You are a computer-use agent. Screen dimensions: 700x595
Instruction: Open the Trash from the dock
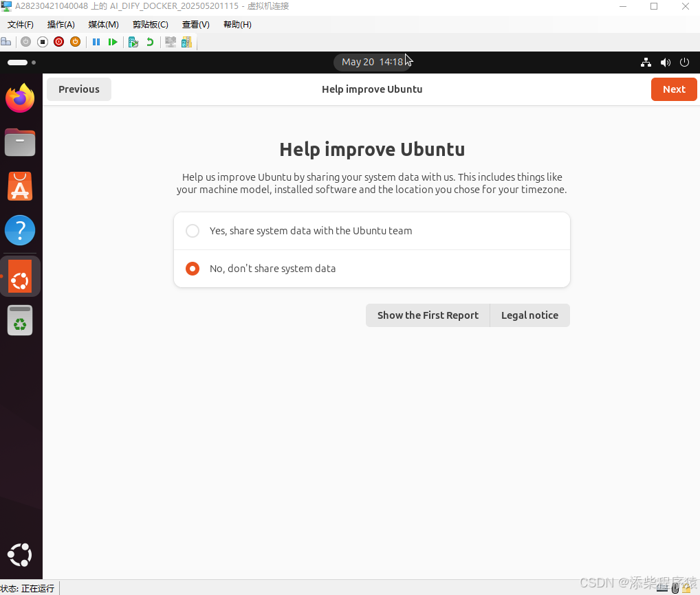tap(20, 320)
